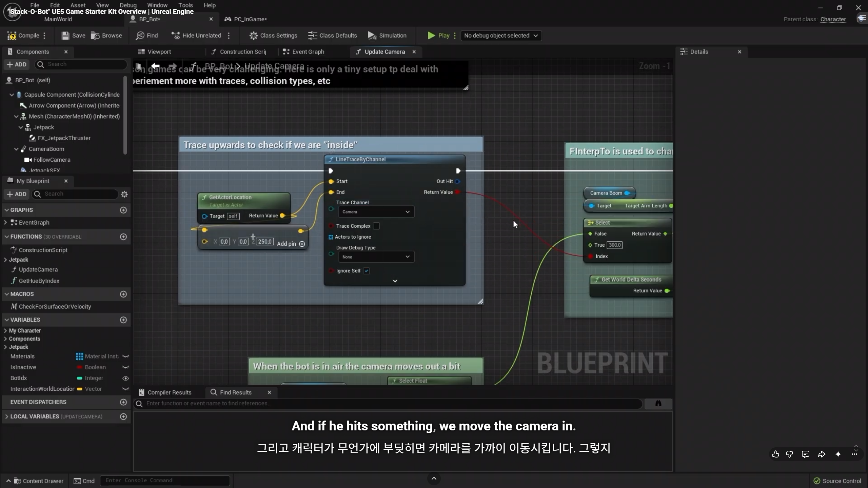Navigate back with the graph back arrow
868x488 pixels.
tap(155, 66)
